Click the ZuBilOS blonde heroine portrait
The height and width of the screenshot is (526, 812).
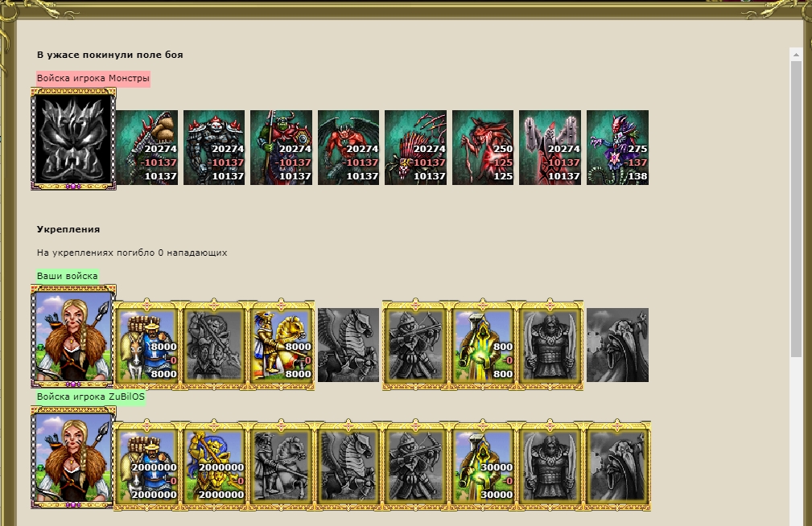(x=73, y=458)
